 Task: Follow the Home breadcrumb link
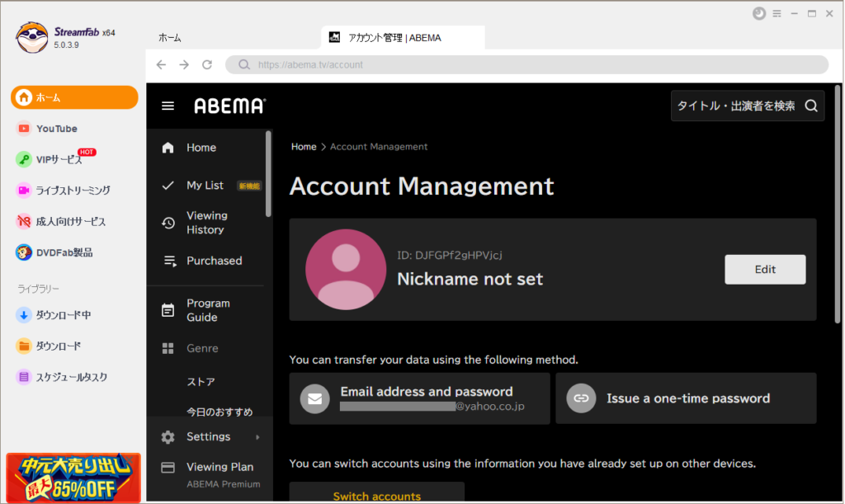coord(304,147)
